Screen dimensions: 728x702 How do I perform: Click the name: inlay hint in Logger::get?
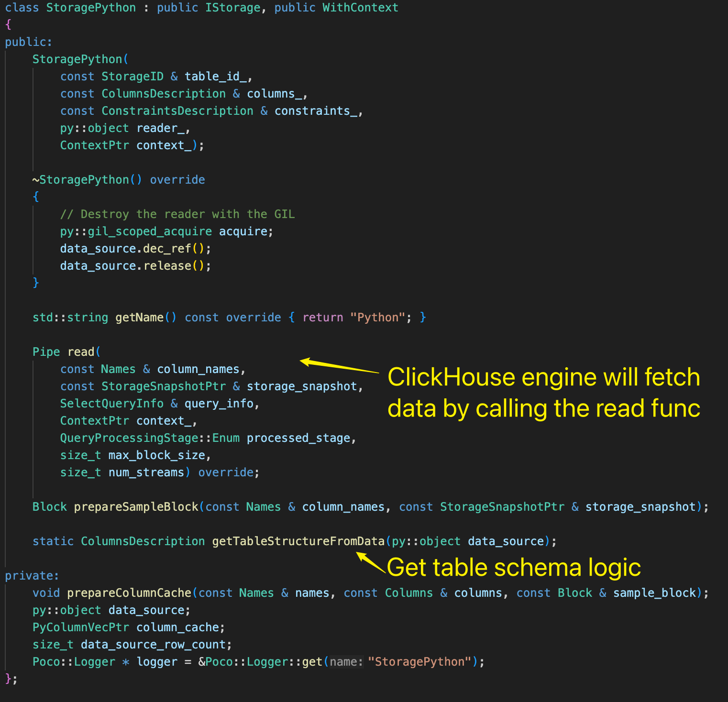(x=346, y=661)
